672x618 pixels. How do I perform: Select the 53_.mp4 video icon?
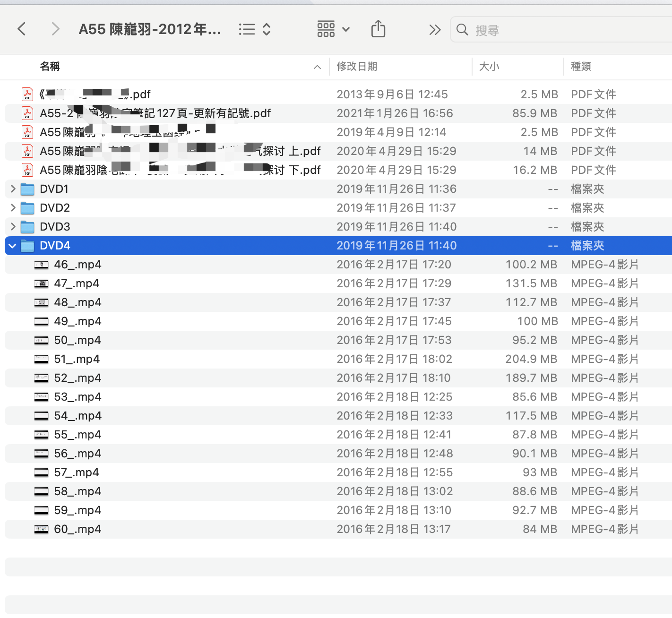[42, 397]
